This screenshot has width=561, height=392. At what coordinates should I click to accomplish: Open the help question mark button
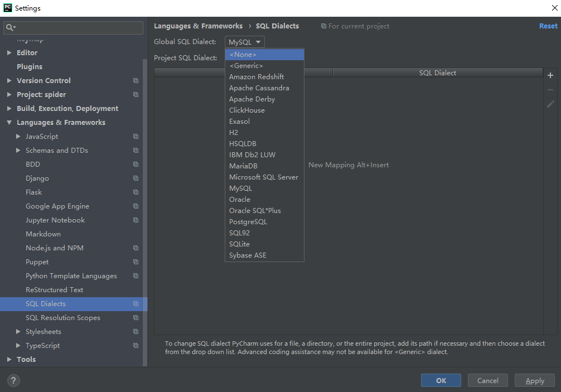[x=13, y=380]
